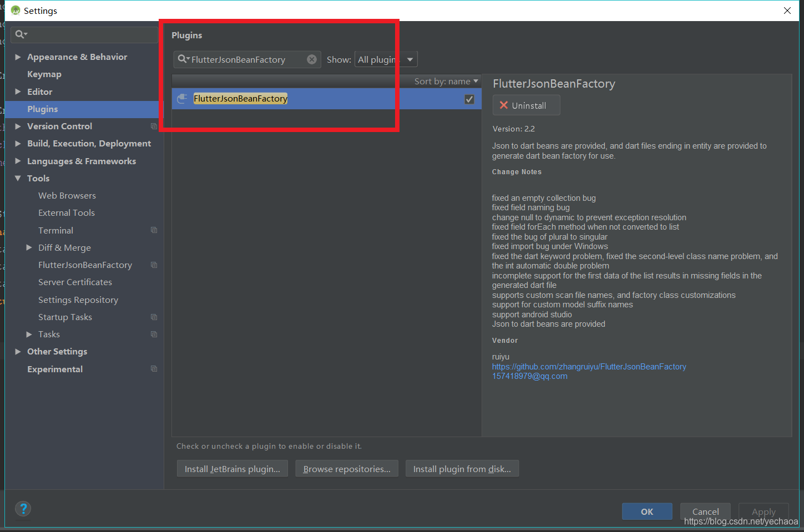This screenshot has height=532, width=804.
Task: Open the Show All plugins dropdown
Action: tap(386, 59)
